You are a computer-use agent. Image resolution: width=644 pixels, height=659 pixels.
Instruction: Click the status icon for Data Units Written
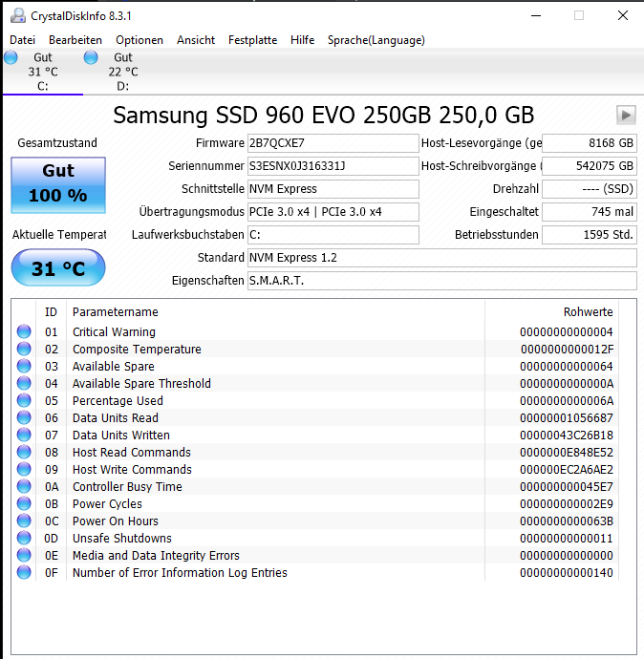(24, 435)
